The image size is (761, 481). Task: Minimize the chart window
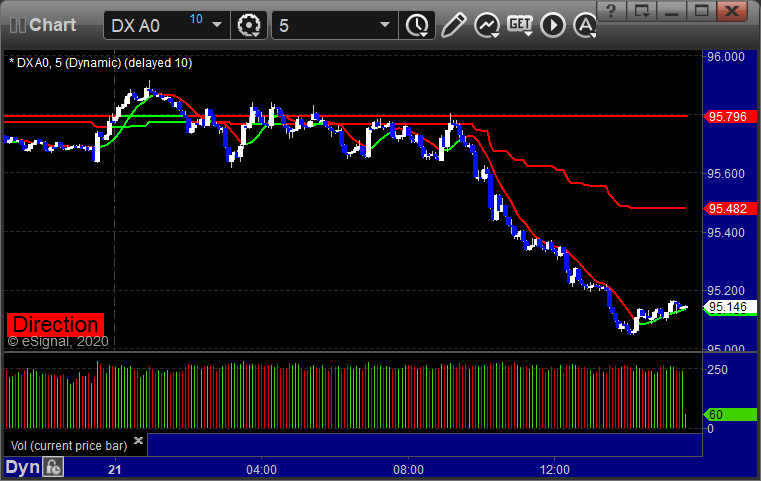[x=671, y=11]
